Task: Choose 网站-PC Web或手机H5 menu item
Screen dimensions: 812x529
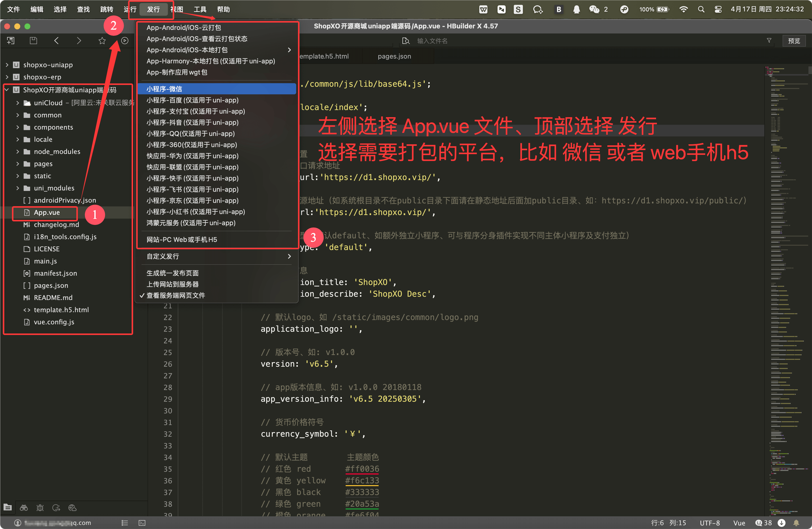Action: (x=217, y=240)
